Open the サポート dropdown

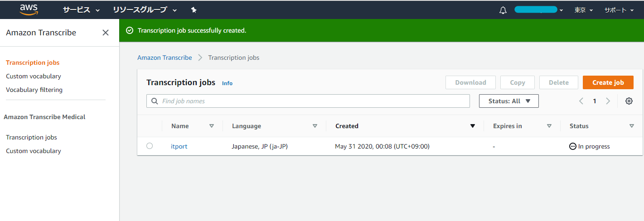coord(619,10)
